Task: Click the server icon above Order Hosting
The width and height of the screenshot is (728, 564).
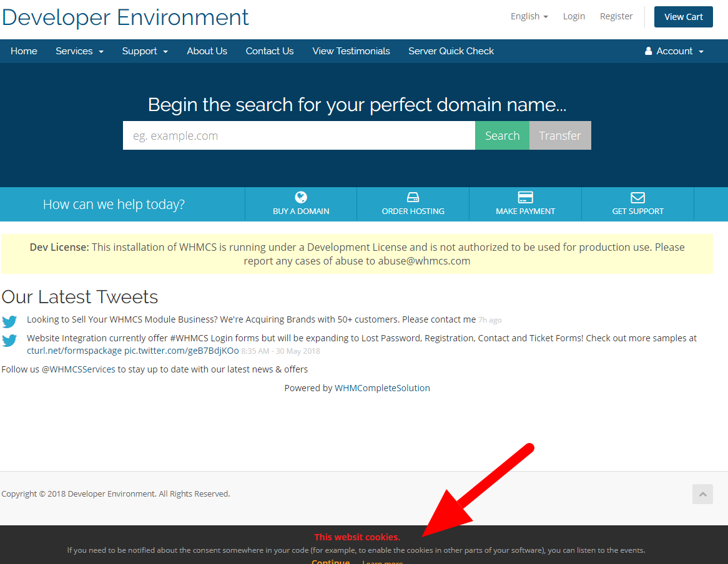Action: [413, 197]
